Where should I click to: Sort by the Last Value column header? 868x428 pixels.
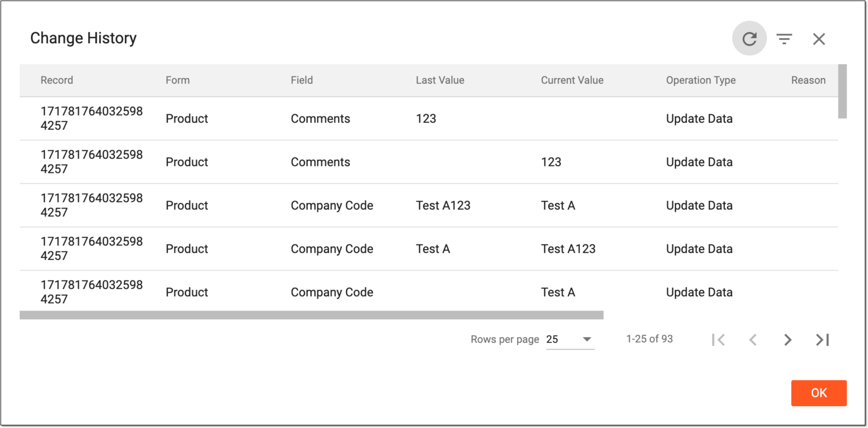pyautogui.click(x=440, y=80)
